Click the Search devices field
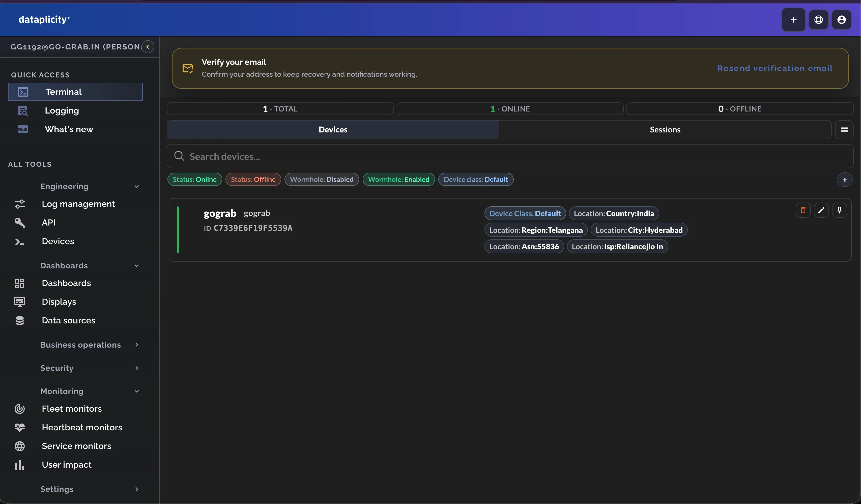 point(510,156)
